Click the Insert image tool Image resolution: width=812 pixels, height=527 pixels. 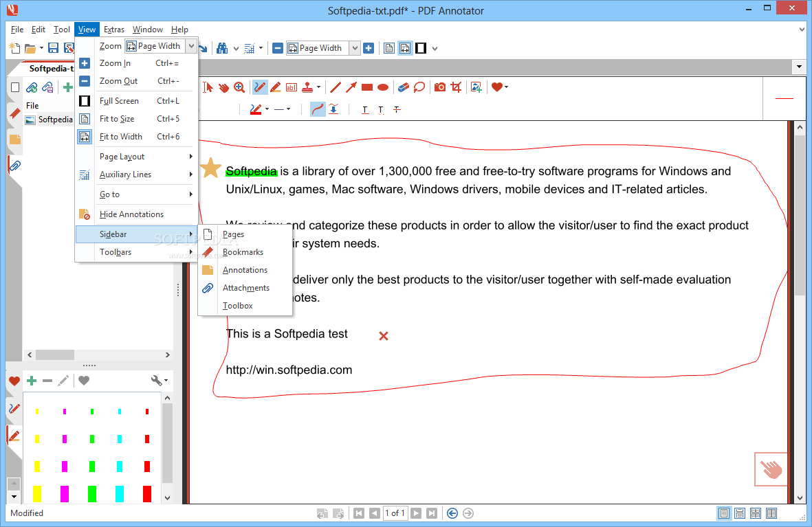pos(476,87)
